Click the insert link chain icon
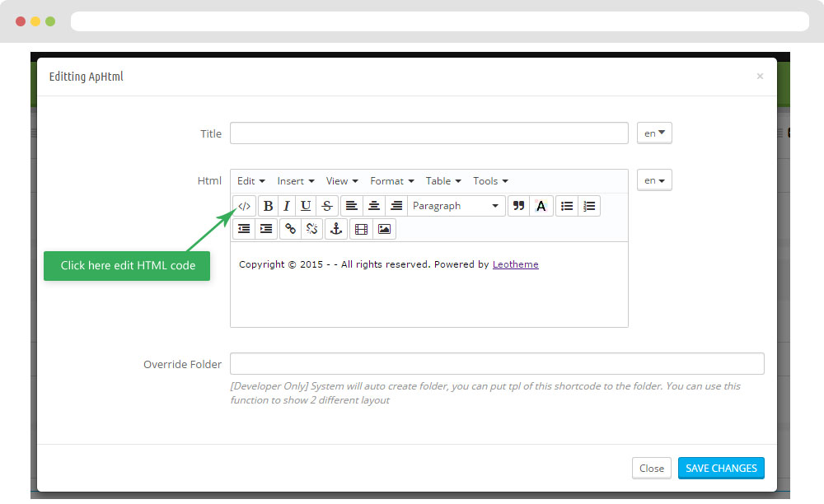824x504 pixels. [x=290, y=229]
